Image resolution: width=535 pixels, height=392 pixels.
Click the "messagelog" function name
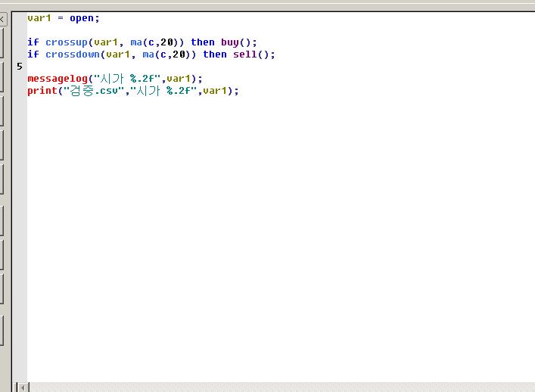(58, 79)
